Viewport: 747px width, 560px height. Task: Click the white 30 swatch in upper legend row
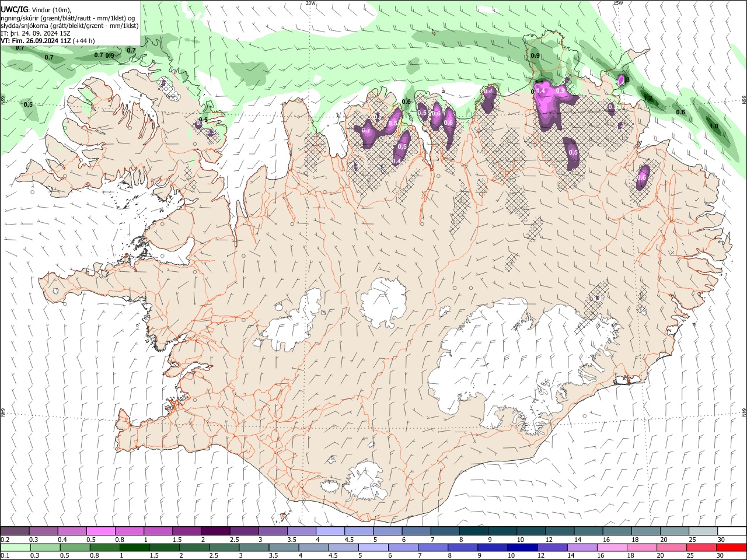click(x=732, y=531)
